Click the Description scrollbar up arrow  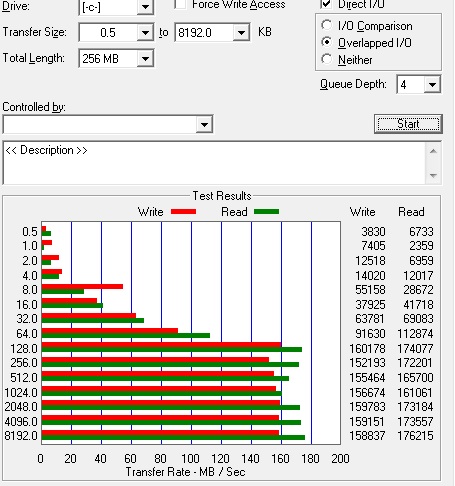(x=433, y=152)
